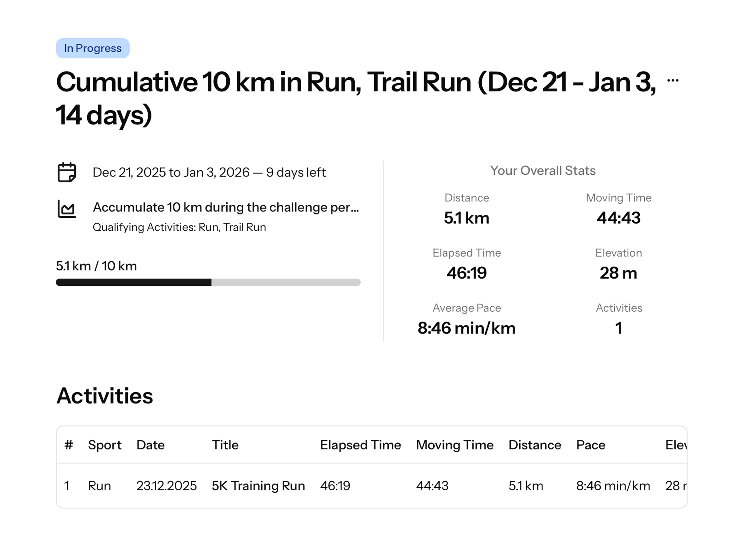Click the chart icon beside challenge goal
The image size is (747, 560).
[x=67, y=209]
